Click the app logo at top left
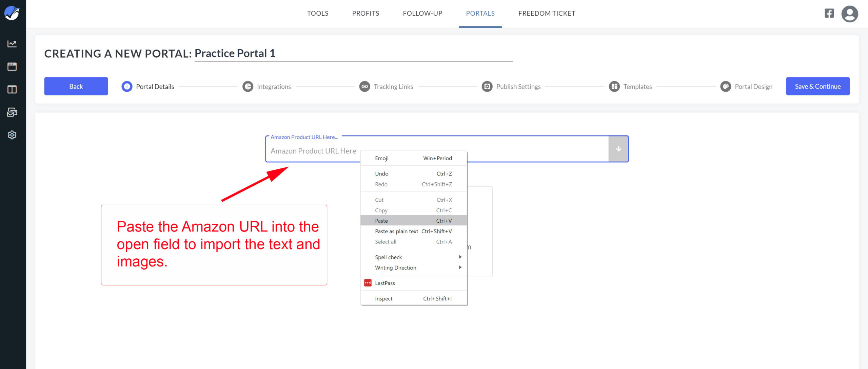This screenshot has width=868, height=369. [12, 13]
